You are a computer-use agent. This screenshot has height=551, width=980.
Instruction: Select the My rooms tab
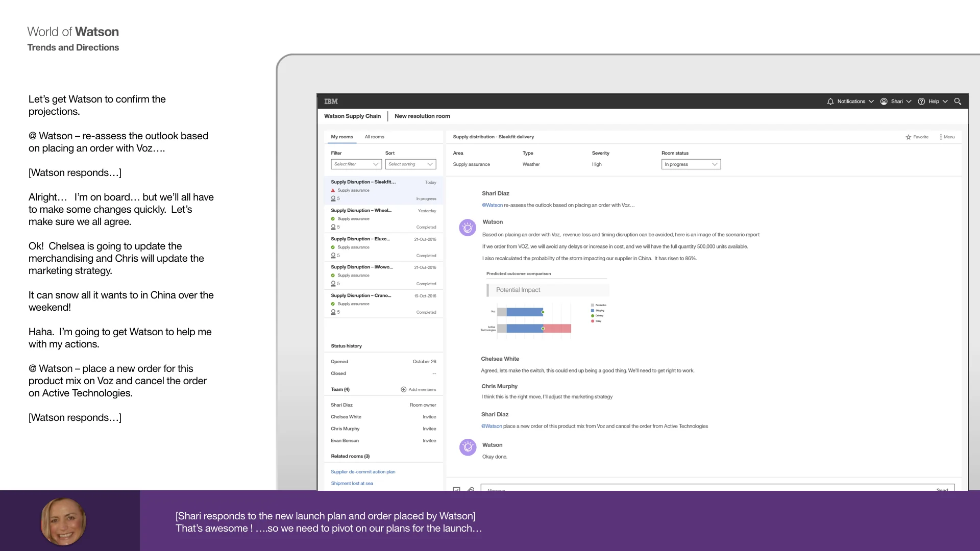click(341, 137)
